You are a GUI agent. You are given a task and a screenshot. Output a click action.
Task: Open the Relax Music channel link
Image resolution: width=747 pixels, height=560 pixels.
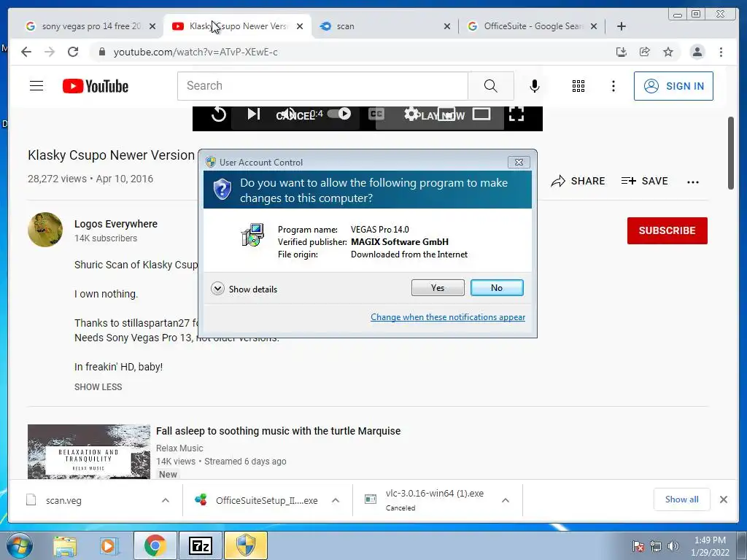(179, 448)
